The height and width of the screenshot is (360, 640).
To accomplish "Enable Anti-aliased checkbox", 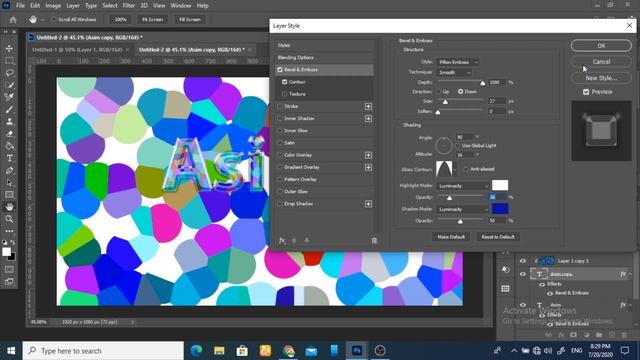I will (466, 169).
